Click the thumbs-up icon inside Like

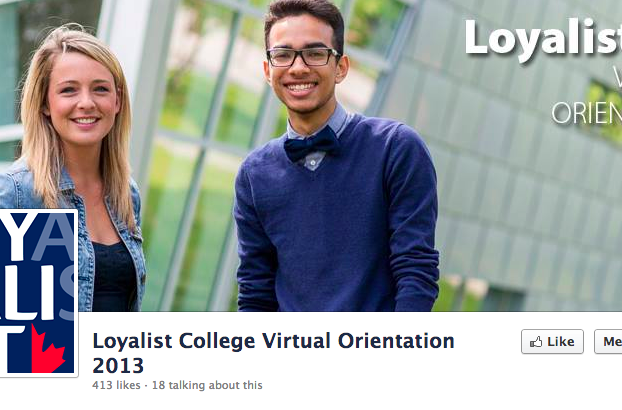point(536,342)
